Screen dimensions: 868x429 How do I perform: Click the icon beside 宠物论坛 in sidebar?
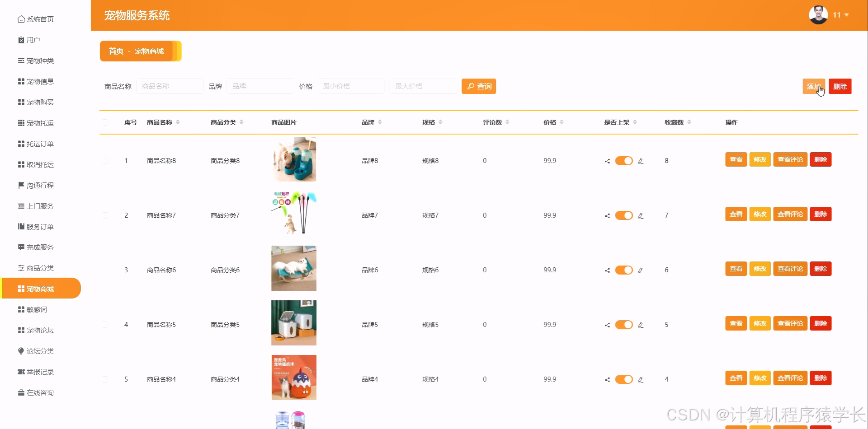click(21, 330)
